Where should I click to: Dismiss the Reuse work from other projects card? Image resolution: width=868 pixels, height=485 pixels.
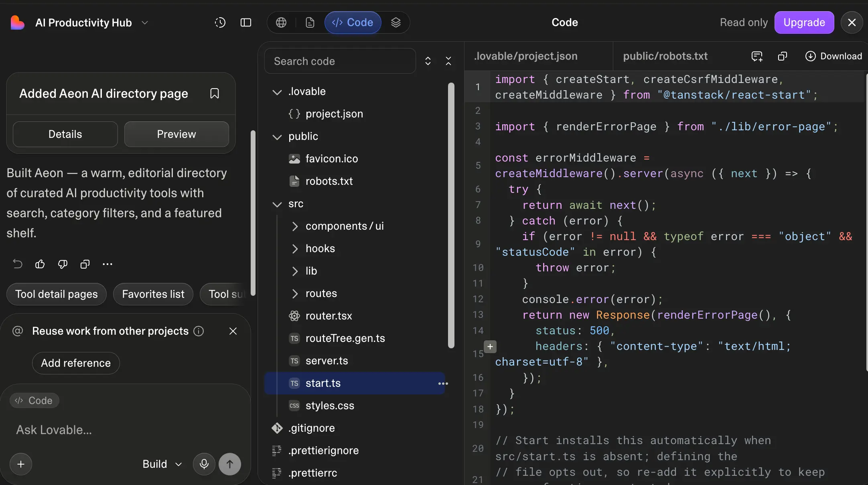point(233,331)
